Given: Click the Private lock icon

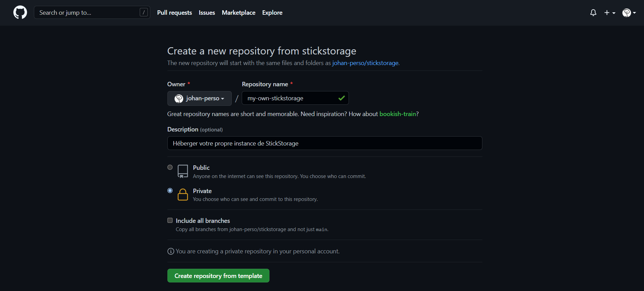Looking at the screenshot, I should (183, 194).
